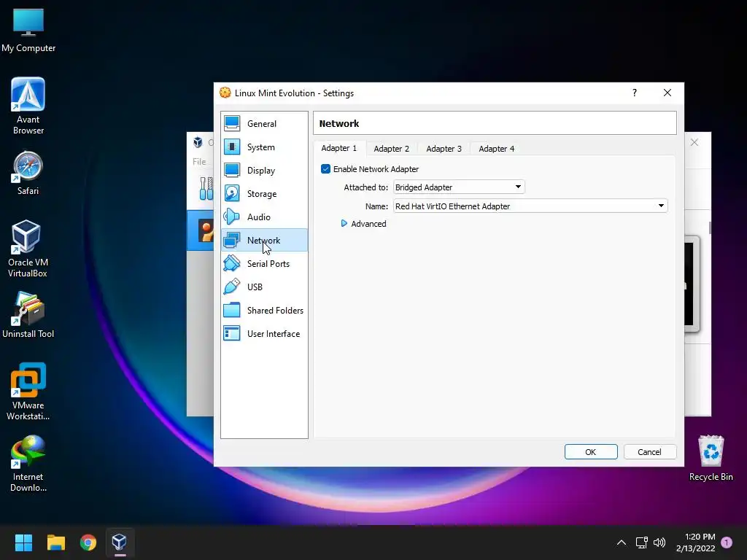Switch to the Adapter 2 tab
This screenshot has width=747, height=560.
click(392, 149)
